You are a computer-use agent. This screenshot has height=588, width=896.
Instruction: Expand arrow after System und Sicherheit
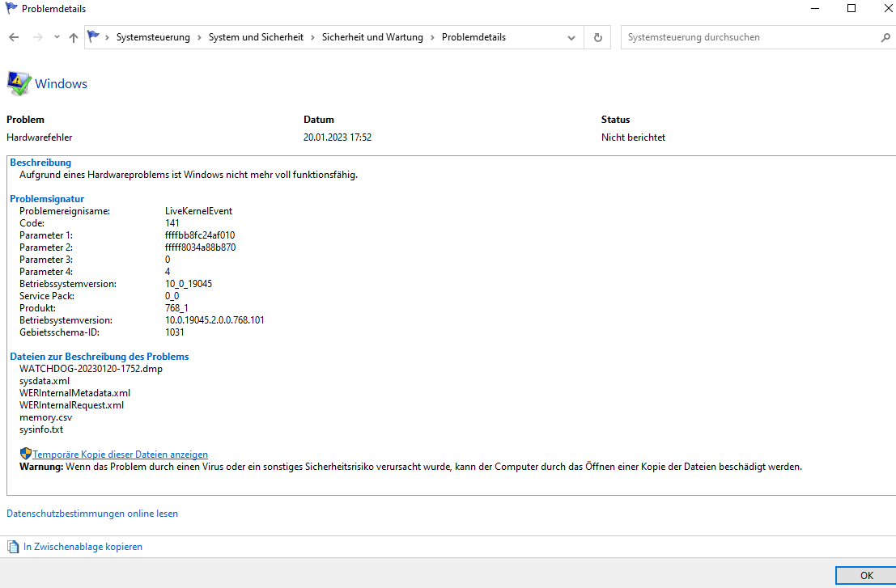coord(312,38)
